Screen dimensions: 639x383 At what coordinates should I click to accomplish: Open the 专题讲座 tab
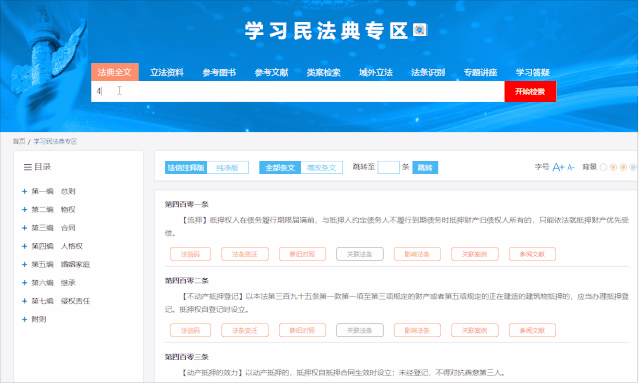[480, 73]
